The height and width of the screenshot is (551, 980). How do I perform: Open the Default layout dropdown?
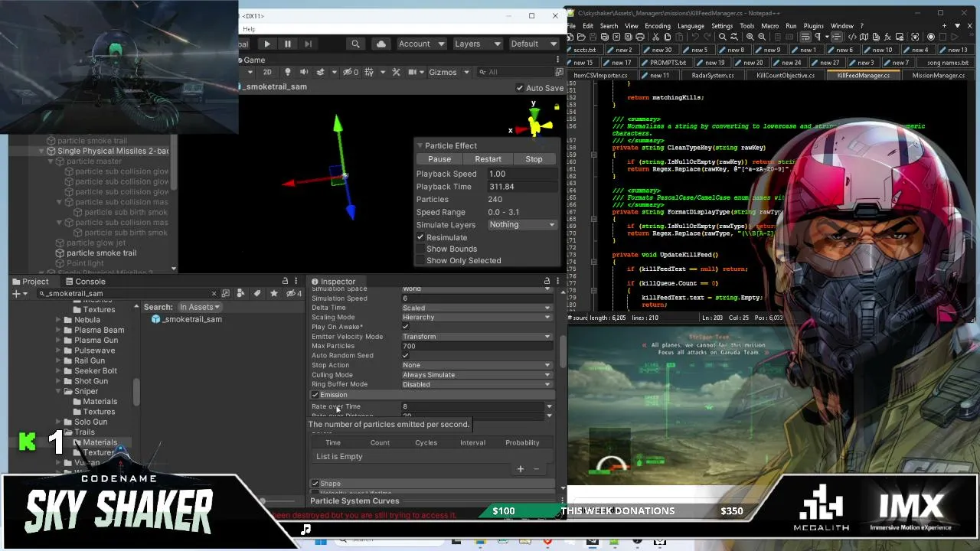(534, 44)
